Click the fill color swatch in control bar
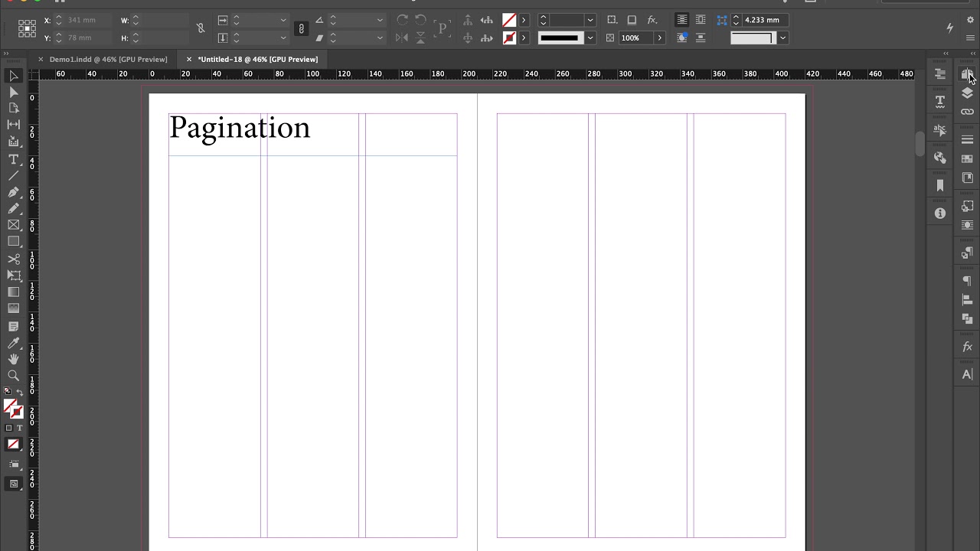Viewport: 980px width, 551px height. tap(509, 20)
